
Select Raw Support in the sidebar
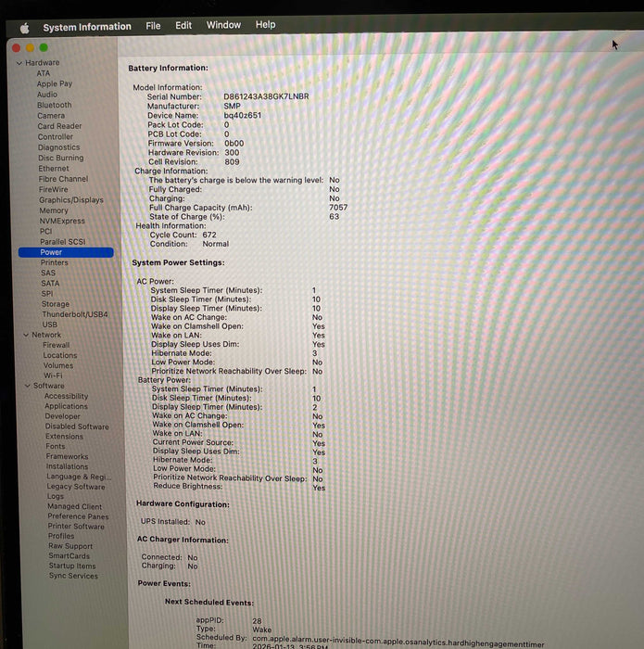[70, 546]
